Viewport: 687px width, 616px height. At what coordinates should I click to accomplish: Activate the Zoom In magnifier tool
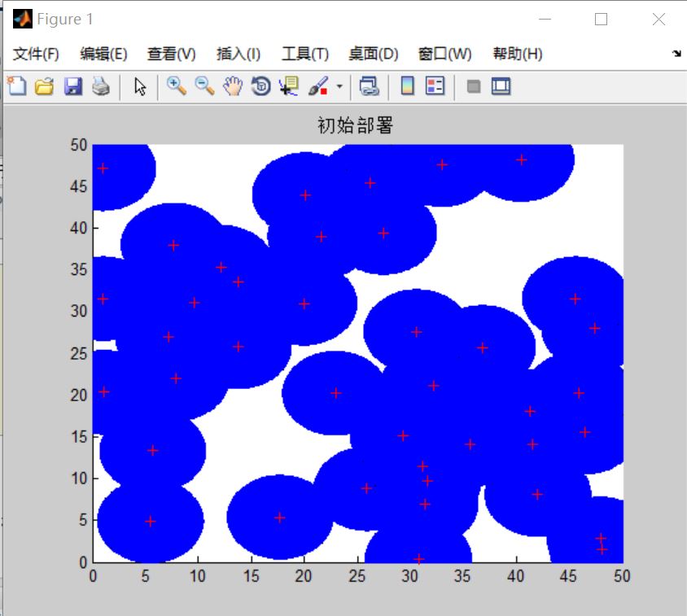(177, 86)
